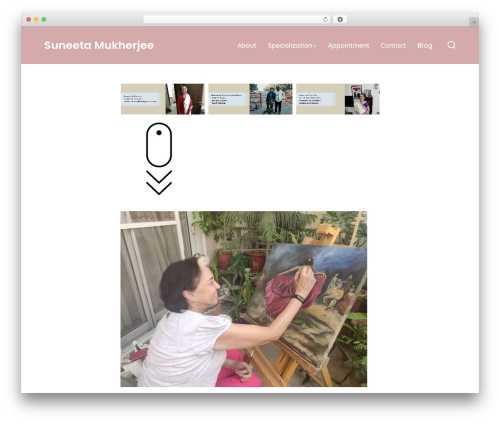Screen dimensions: 500x423
Task: Navigate to the Blog
Action: tap(425, 46)
